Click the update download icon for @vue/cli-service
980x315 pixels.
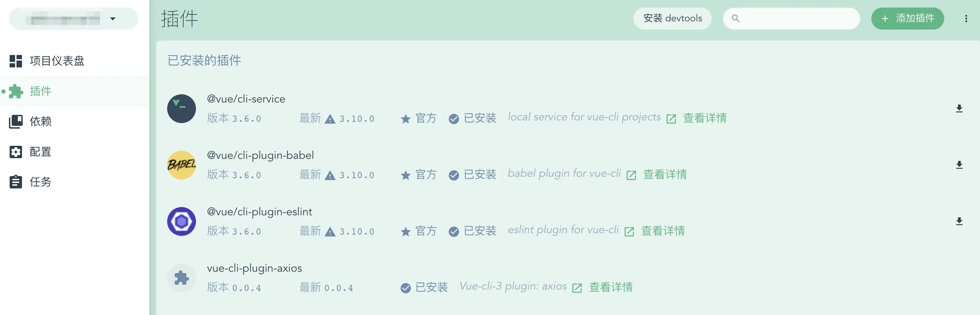(x=959, y=109)
